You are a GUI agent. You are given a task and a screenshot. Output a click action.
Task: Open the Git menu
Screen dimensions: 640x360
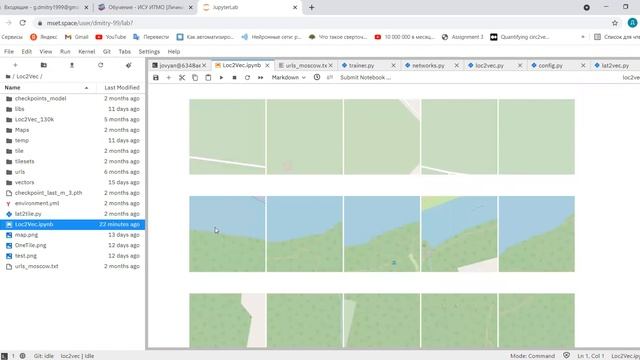(x=107, y=51)
